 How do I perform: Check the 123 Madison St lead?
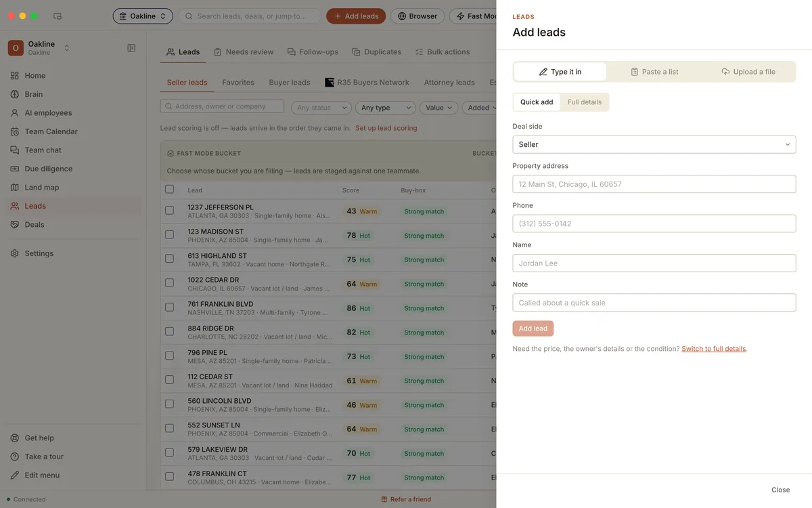(170, 235)
